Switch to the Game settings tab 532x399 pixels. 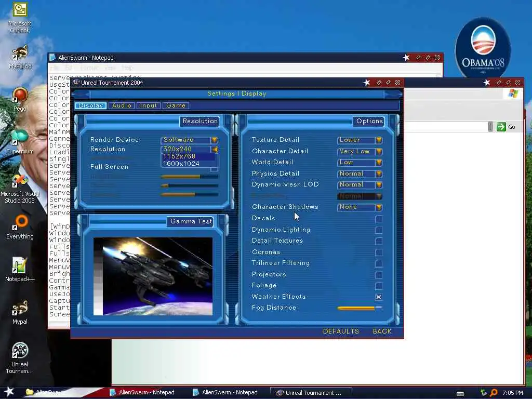pyautogui.click(x=176, y=105)
